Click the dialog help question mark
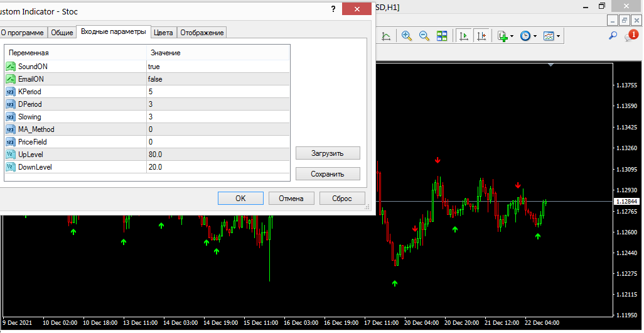The height and width of the screenshot is (333, 644). click(x=333, y=9)
